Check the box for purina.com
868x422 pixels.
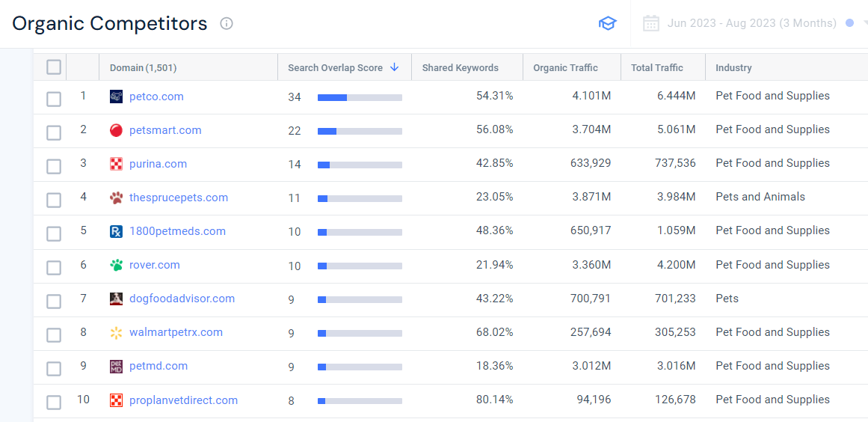(54, 167)
